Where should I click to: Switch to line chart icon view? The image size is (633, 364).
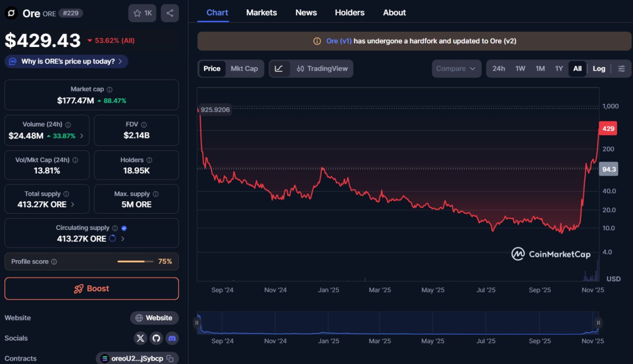point(279,69)
